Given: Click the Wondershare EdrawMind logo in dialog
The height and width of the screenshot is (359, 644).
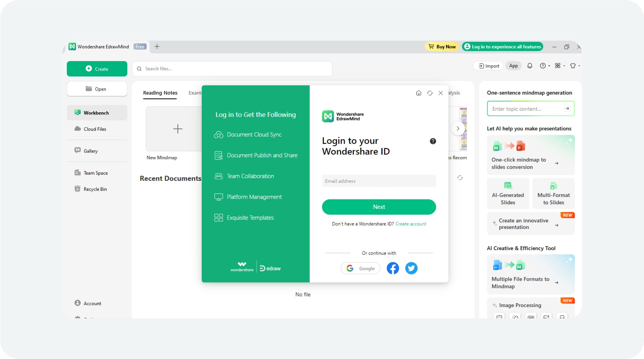Looking at the screenshot, I should 343,116.
